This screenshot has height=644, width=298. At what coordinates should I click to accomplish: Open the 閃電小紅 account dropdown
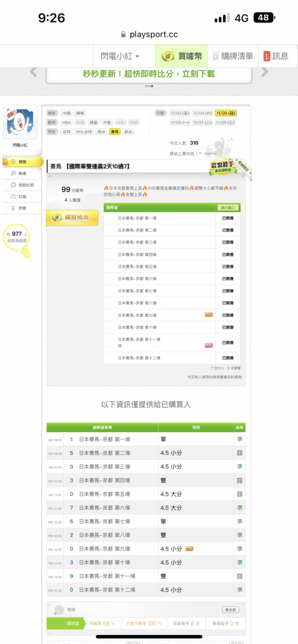[x=120, y=56]
